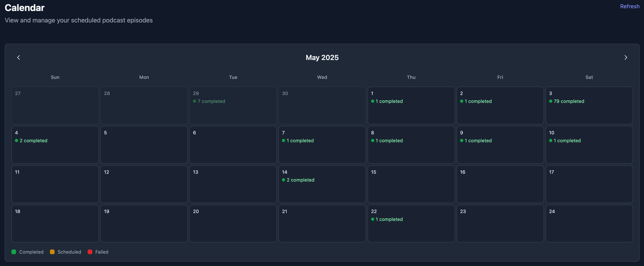Click the Refresh link

tap(629, 6)
